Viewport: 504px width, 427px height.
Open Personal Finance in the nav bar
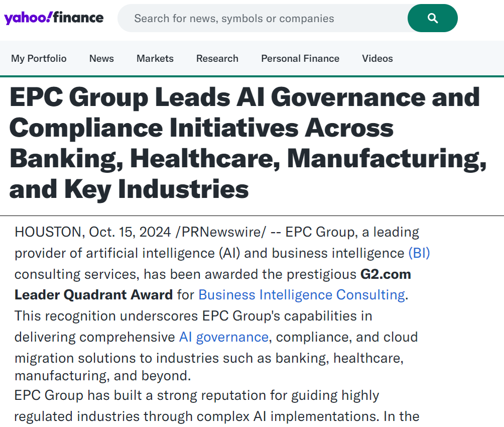300,58
